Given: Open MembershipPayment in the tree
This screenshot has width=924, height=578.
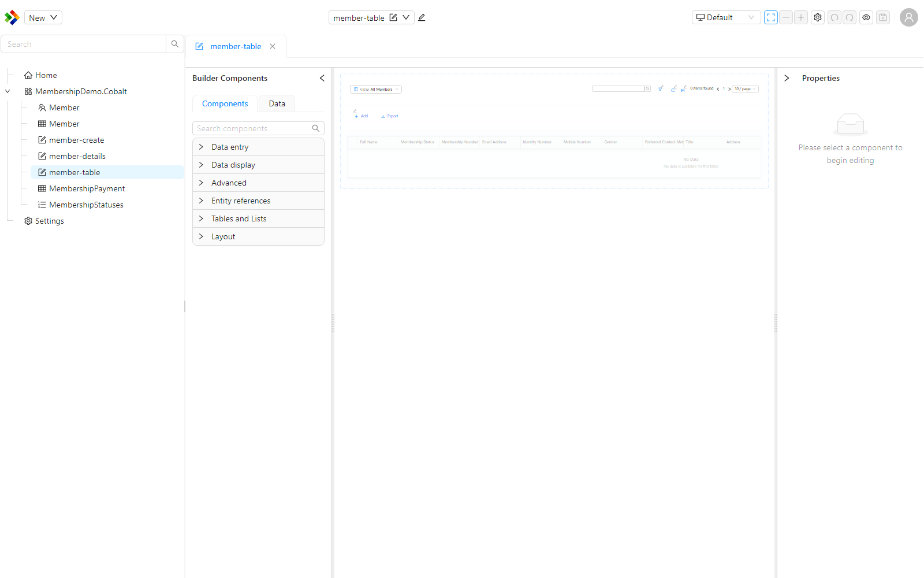Looking at the screenshot, I should coord(81,188).
